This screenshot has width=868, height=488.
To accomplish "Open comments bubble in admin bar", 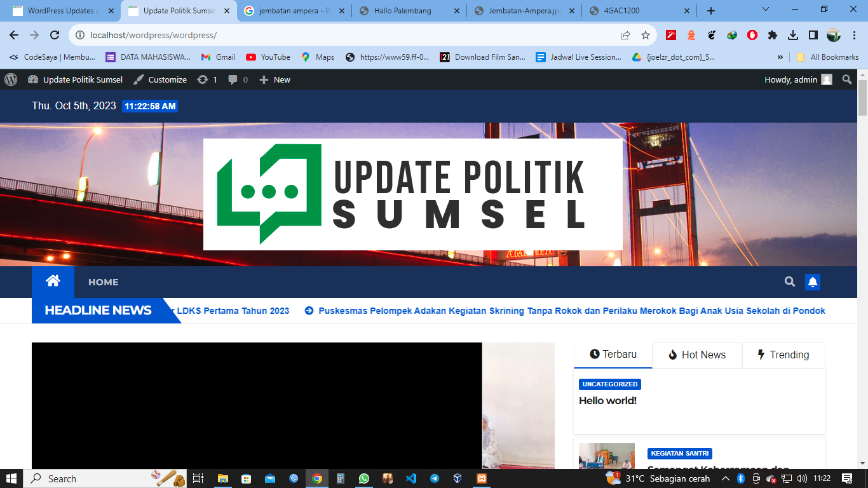I will 238,79.
